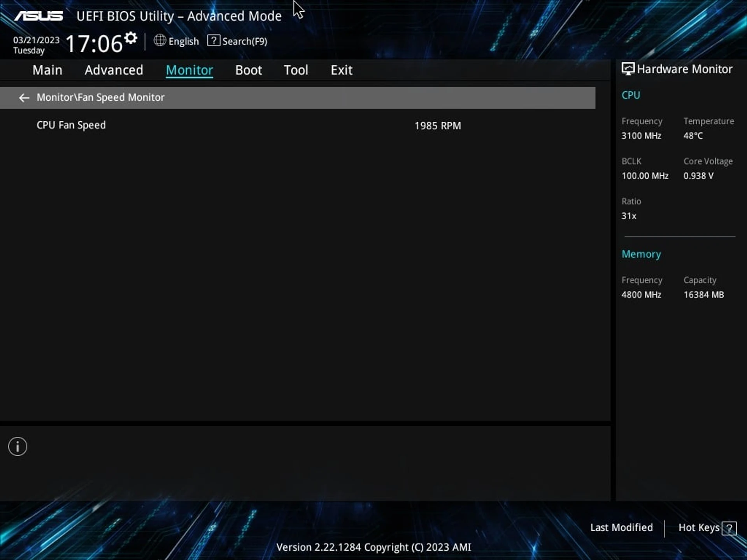The image size is (747, 560).
Task: Click Core Voltage value 0.938 V
Action: 698,176
